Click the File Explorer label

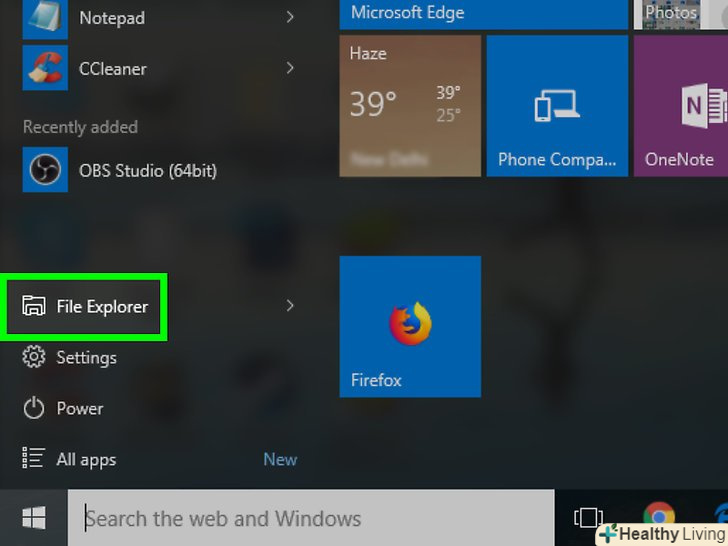(102, 306)
